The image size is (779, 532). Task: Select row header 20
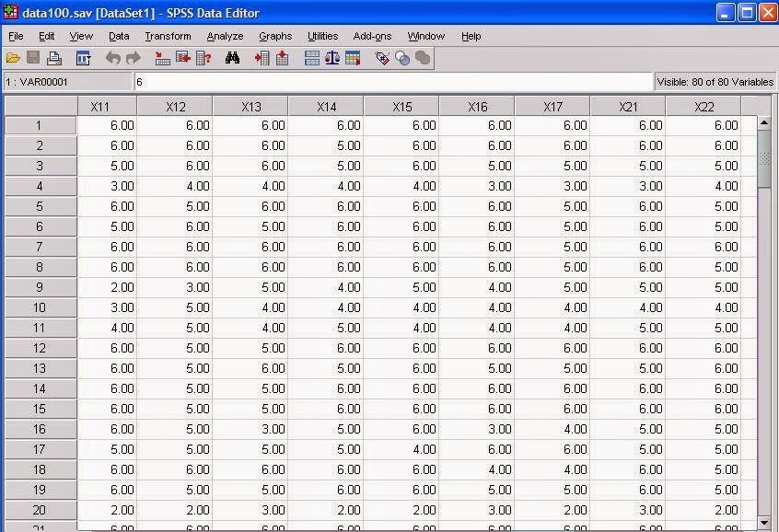coord(41,510)
